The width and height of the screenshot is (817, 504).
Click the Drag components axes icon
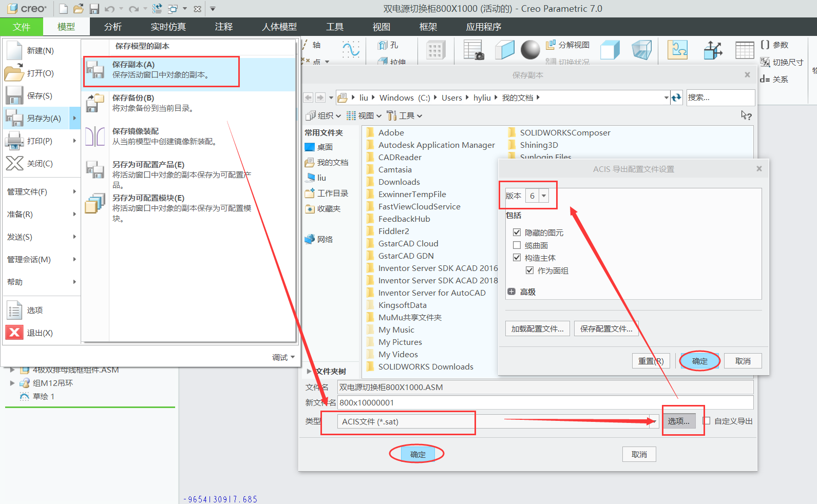[713, 50]
